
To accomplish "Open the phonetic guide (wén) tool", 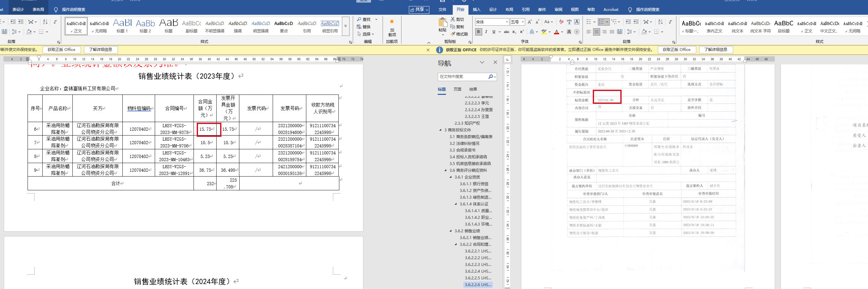I will 569,22.
